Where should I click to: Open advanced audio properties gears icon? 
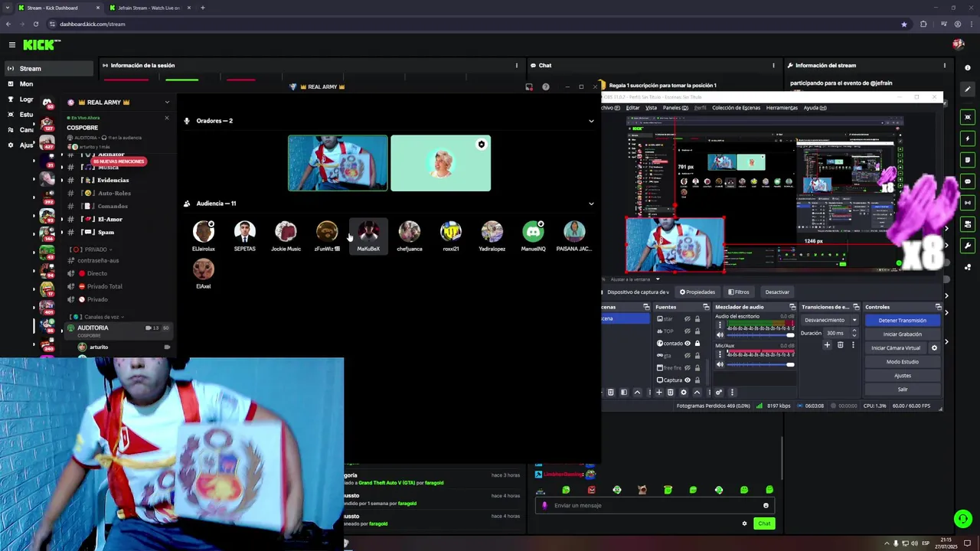tap(719, 393)
